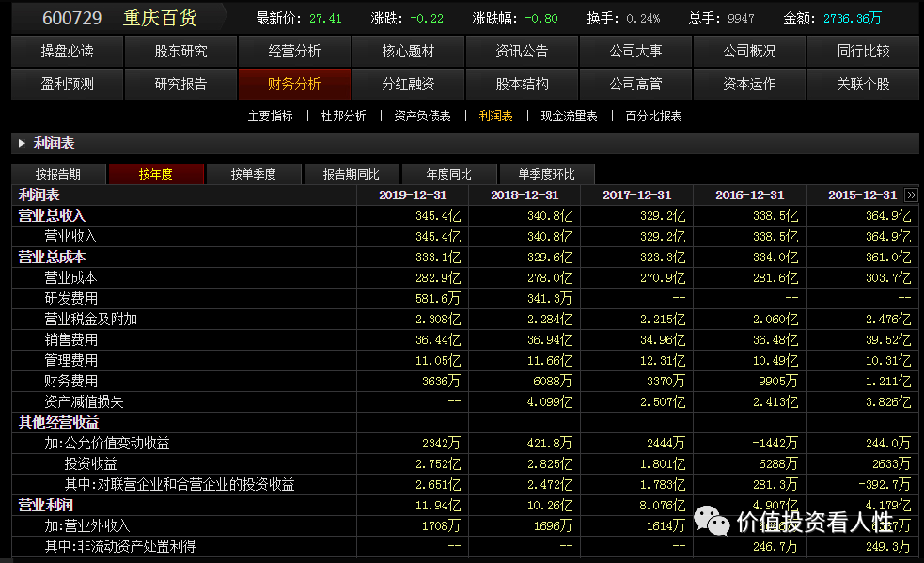Click 2019 营业利润 value 11.94亿
Viewport: 924px width, 563px height.
[438, 505]
